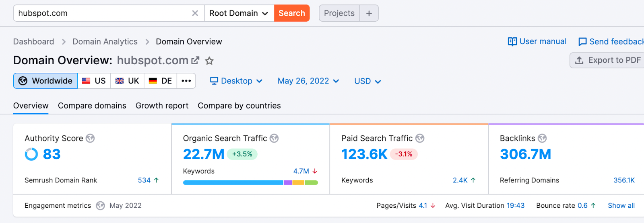This screenshot has height=223, width=644.
Task: Click the Referring Domains label
Action: pyautogui.click(x=529, y=180)
